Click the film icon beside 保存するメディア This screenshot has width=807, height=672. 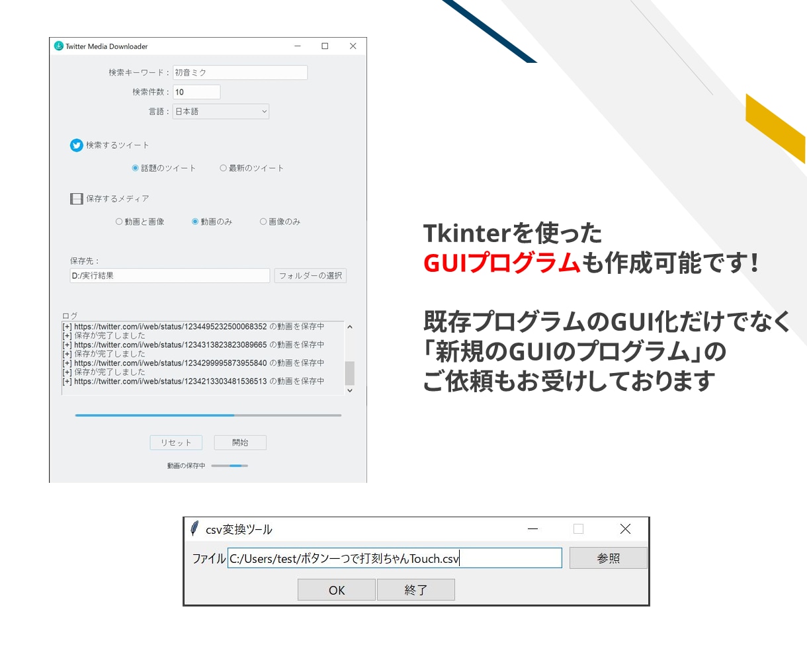[76, 198]
